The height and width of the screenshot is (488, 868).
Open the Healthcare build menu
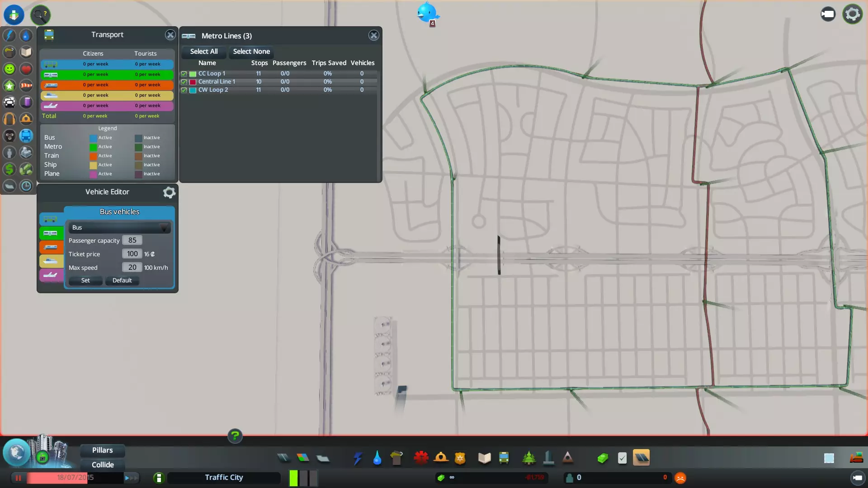[x=421, y=458]
